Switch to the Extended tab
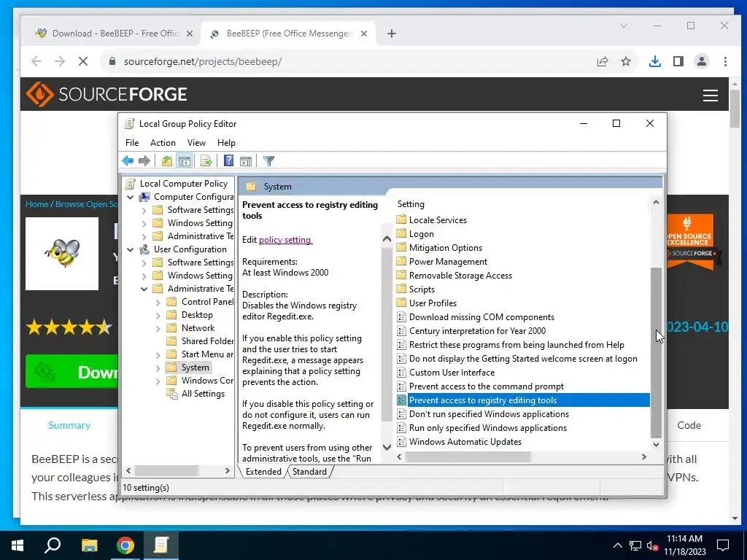747x560 pixels. tap(263, 472)
